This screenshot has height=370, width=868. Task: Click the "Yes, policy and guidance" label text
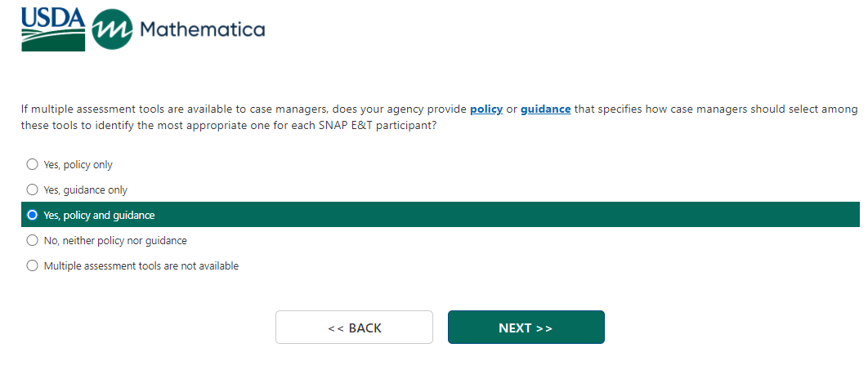[x=99, y=216]
